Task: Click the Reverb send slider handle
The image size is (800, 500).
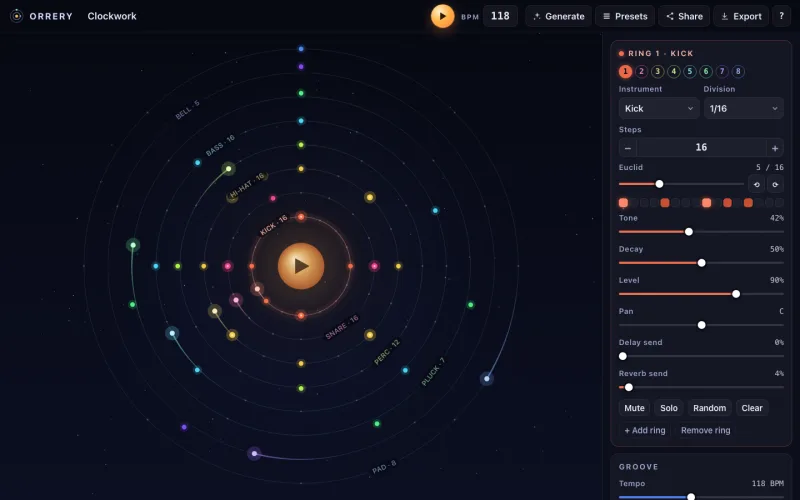Action: 629,387
